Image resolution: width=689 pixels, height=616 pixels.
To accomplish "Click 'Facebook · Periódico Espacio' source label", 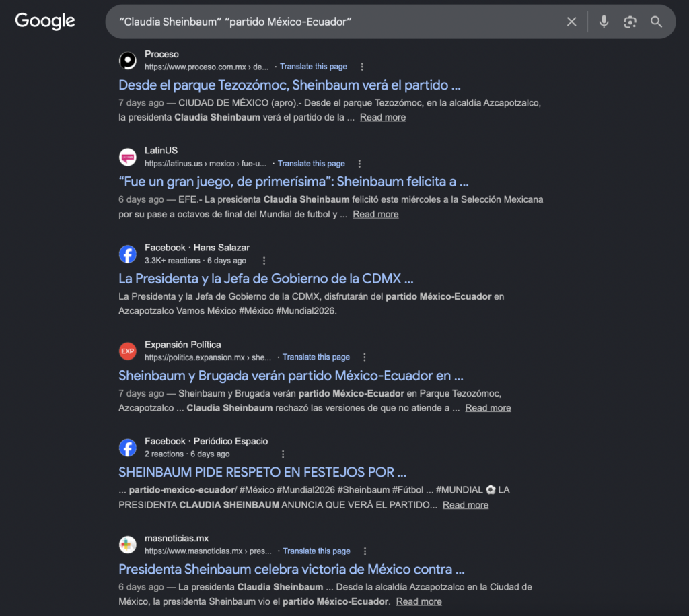I will pyautogui.click(x=206, y=441).
